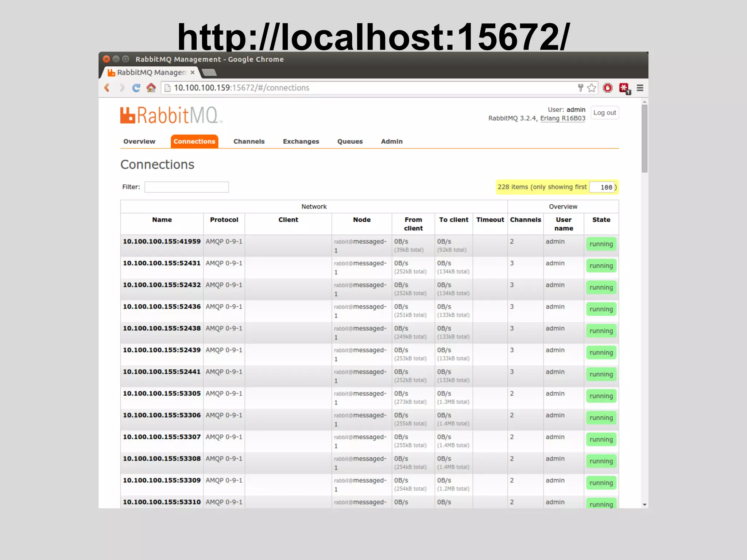This screenshot has width=747, height=560.
Task: Click the address bar URL
Action: pyautogui.click(x=241, y=88)
